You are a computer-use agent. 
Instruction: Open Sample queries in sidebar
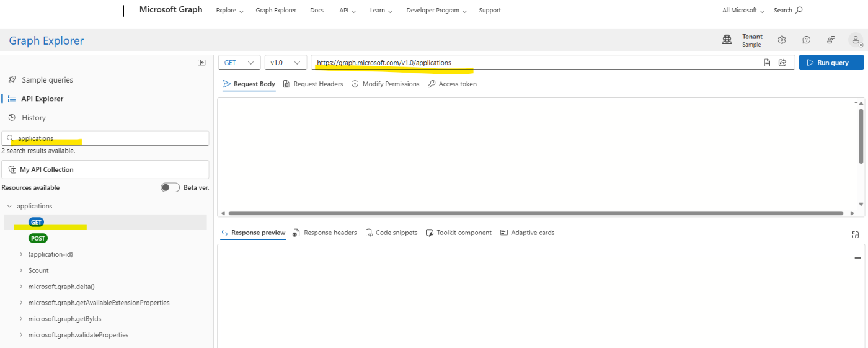pyautogui.click(x=47, y=80)
